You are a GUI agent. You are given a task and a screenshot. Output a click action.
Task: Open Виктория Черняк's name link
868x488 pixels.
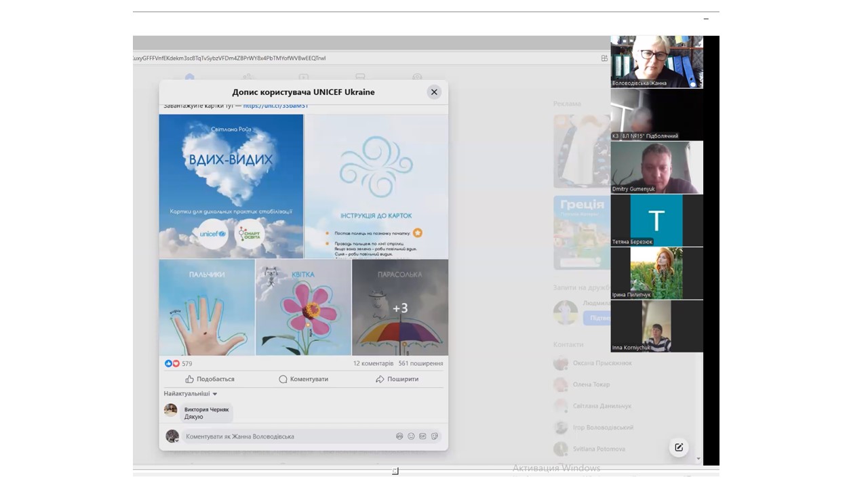click(x=206, y=409)
